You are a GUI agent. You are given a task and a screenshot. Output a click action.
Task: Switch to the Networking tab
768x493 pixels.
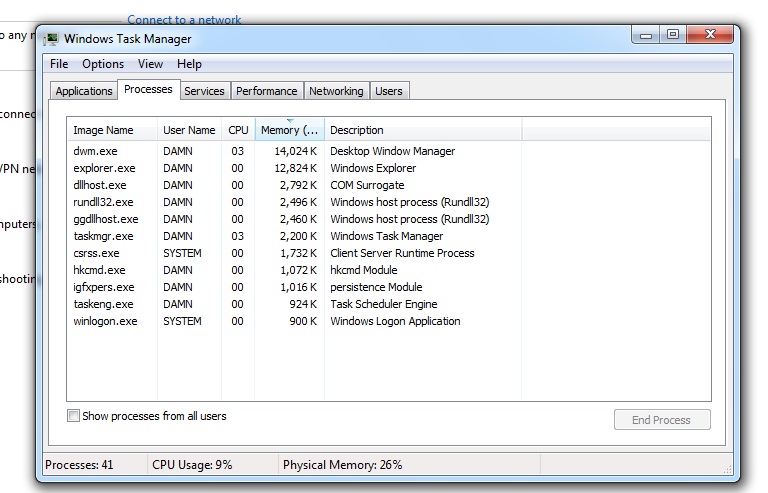[x=336, y=91]
